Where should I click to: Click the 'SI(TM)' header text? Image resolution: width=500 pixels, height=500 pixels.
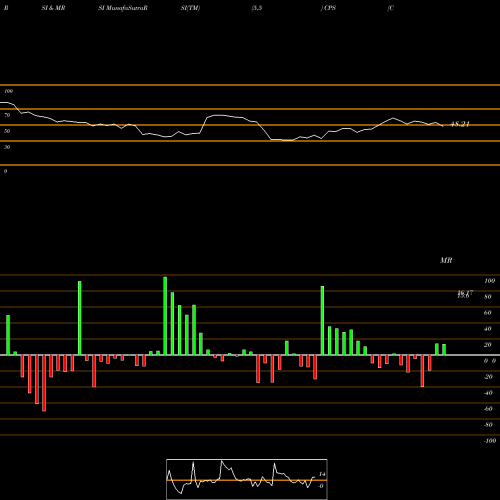[190, 8]
